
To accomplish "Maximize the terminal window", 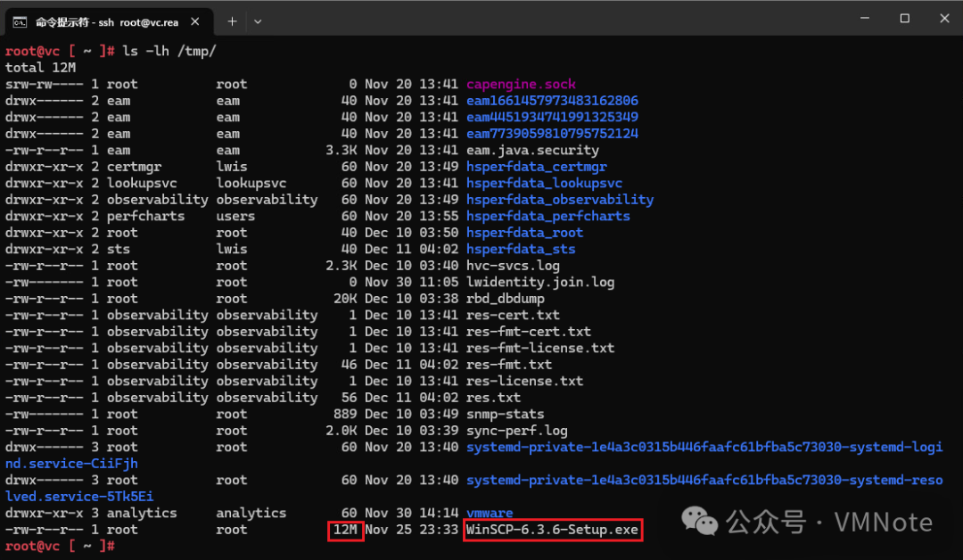I will coord(905,19).
